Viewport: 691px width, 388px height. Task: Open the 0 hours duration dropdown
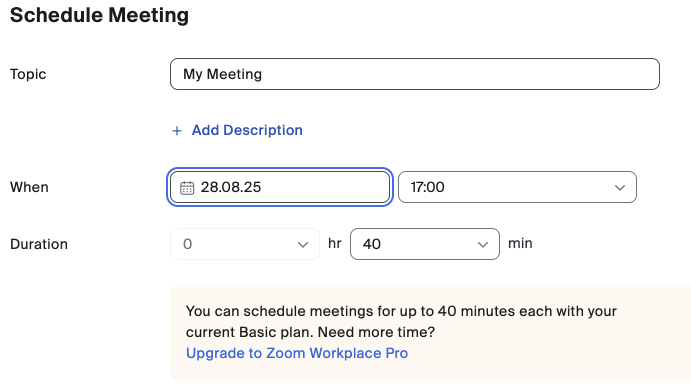(x=245, y=244)
